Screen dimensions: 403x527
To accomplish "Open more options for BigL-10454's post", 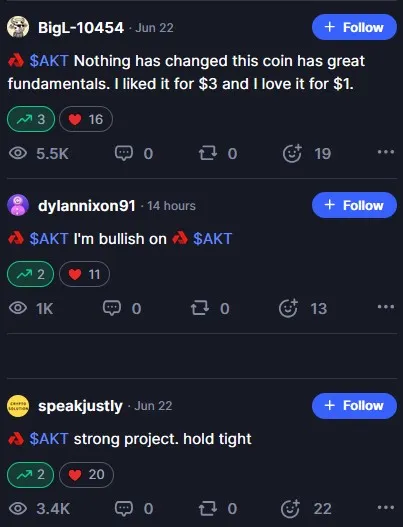I will click(x=386, y=152).
